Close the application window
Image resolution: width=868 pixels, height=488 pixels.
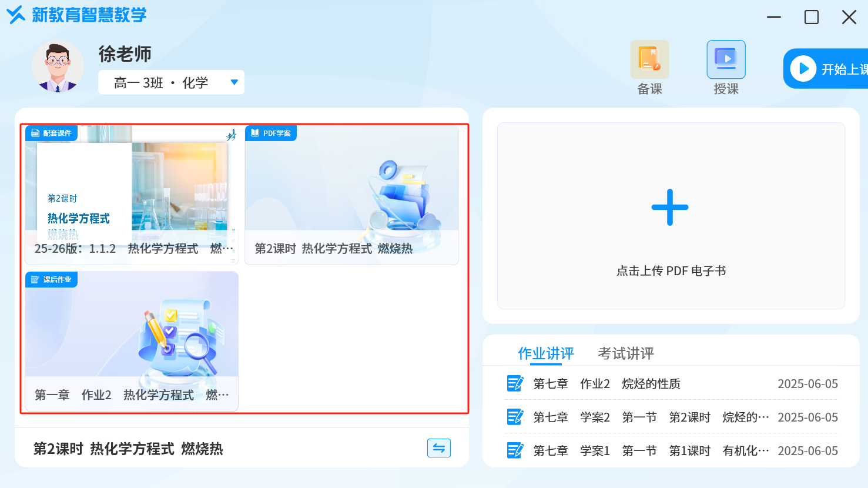click(x=849, y=17)
